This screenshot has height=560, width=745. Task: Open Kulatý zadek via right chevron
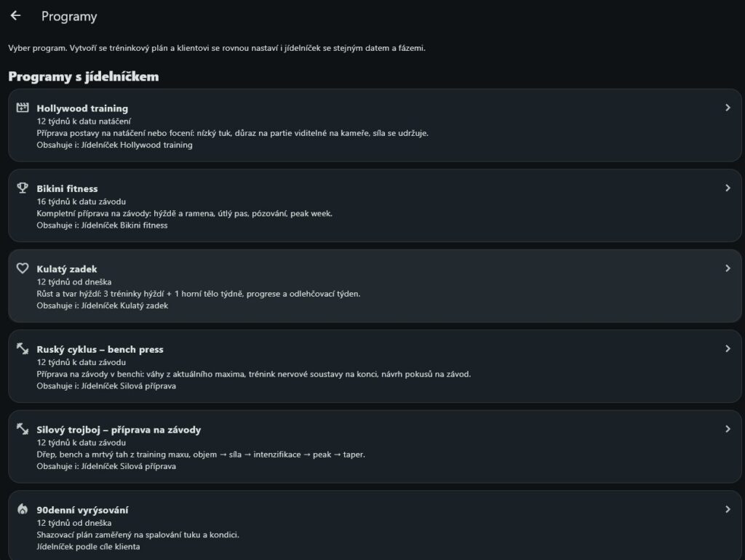tap(728, 268)
